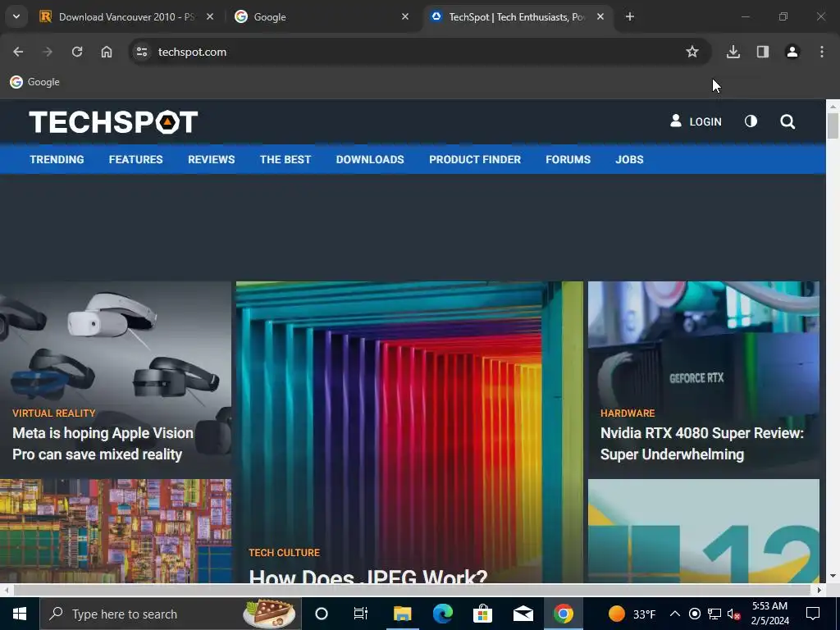Open the browser side panel
This screenshot has width=840, height=630.
coord(763,52)
